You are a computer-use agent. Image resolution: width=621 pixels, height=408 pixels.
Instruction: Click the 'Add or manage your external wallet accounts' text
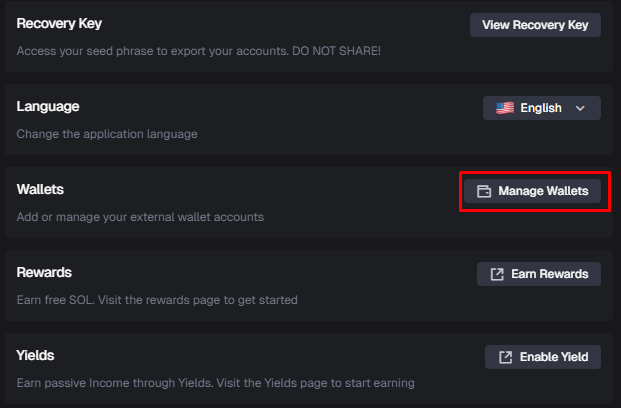[x=140, y=216]
